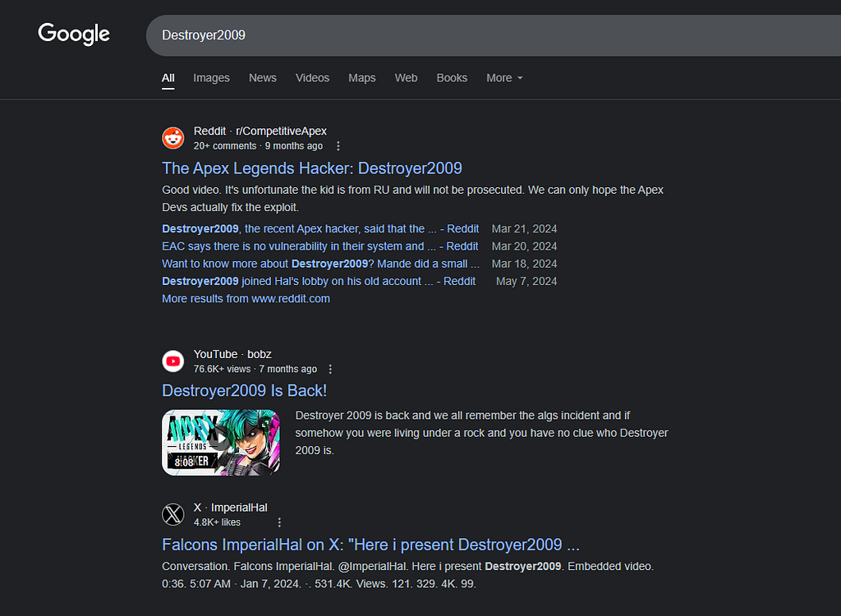The image size is (841, 616).
Task: Open 'Want to know more about Destroyer2009' link
Action: (x=321, y=264)
